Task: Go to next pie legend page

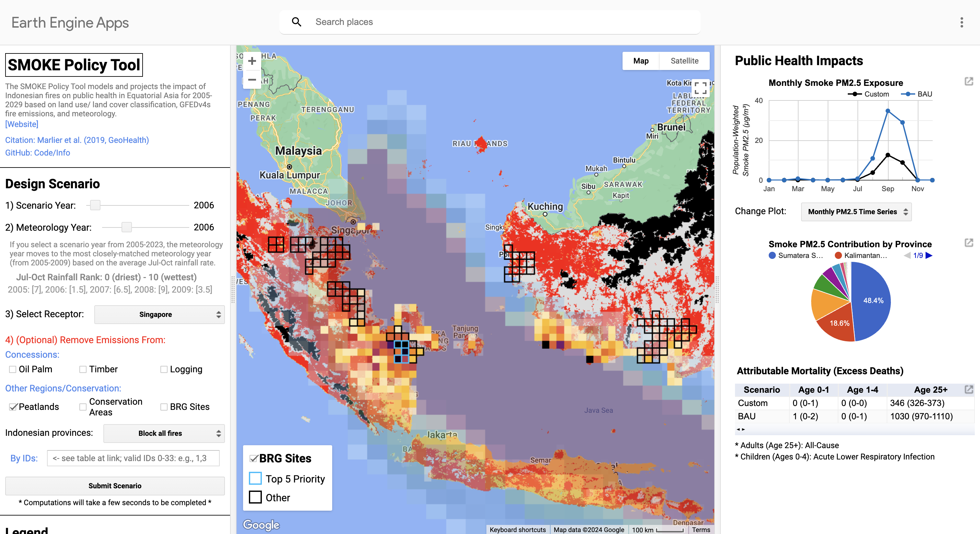Action: (929, 256)
